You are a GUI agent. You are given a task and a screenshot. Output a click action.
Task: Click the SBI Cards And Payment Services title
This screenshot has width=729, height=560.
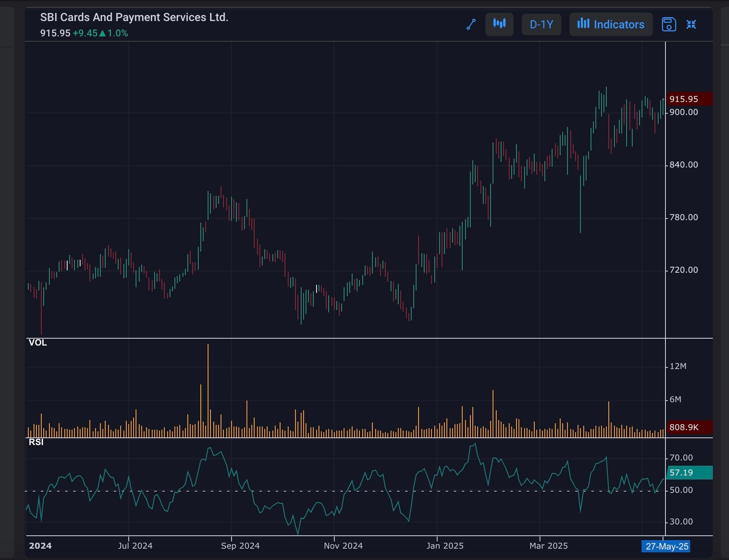[x=134, y=17]
